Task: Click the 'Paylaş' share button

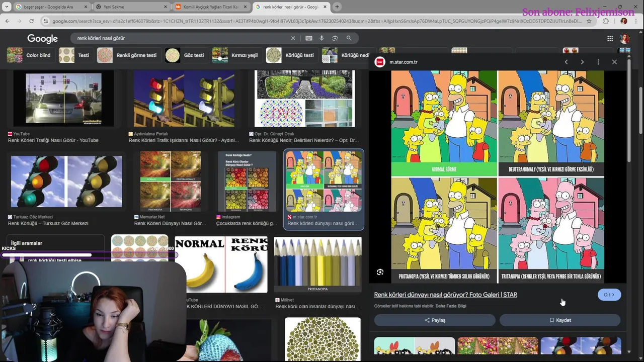Action: tap(435, 320)
